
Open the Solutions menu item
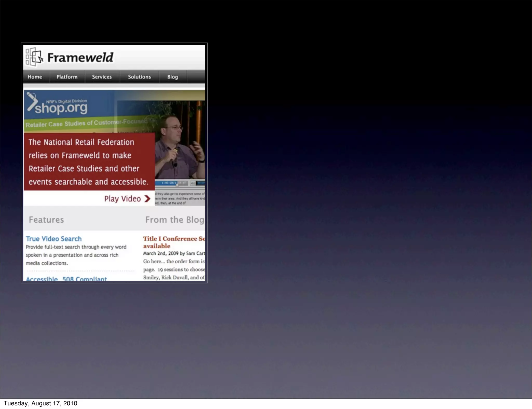click(139, 77)
